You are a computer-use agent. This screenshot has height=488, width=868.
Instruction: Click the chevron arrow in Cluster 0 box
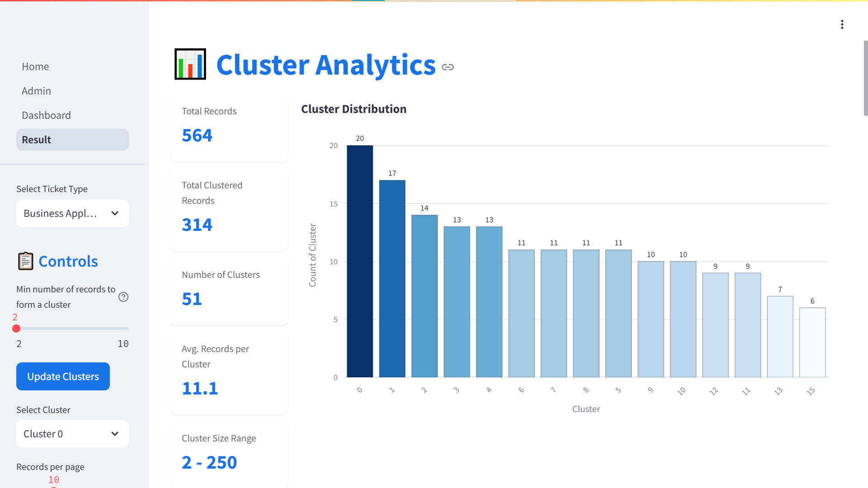[115, 434]
